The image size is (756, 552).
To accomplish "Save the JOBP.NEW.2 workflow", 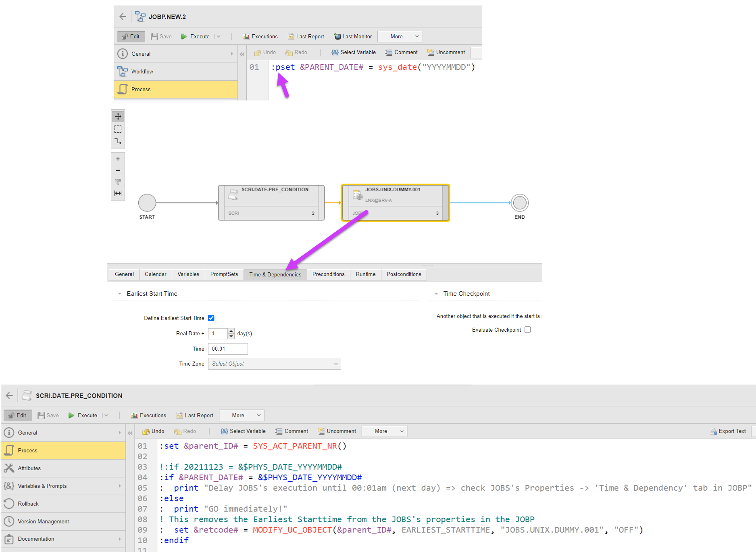I will click(161, 36).
